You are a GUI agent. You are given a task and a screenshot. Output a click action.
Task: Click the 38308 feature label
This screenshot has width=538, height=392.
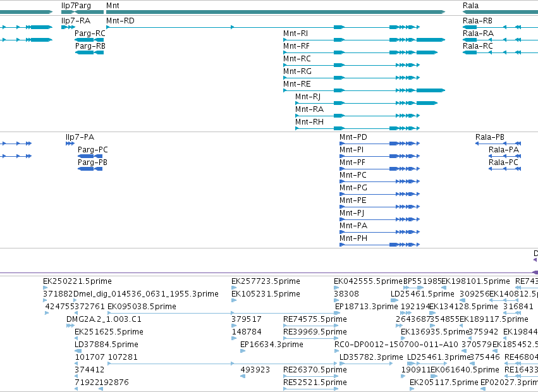(x=346, y=294)
